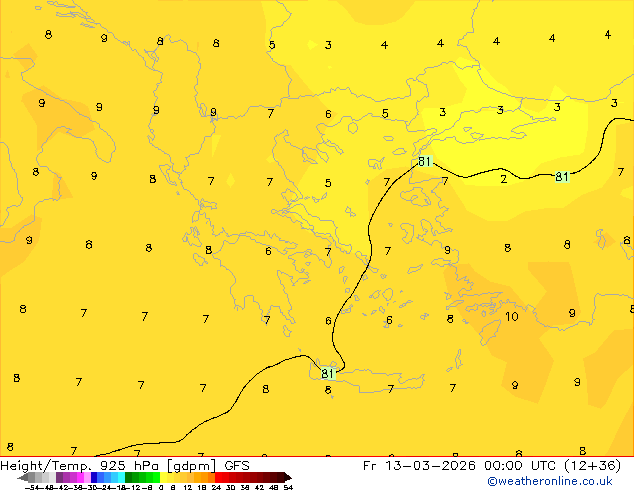Image resolution: width=634 pixels, height=490 pixels.
Task: Click the '-12' label under the color scale
Action: tap(133, 488)
